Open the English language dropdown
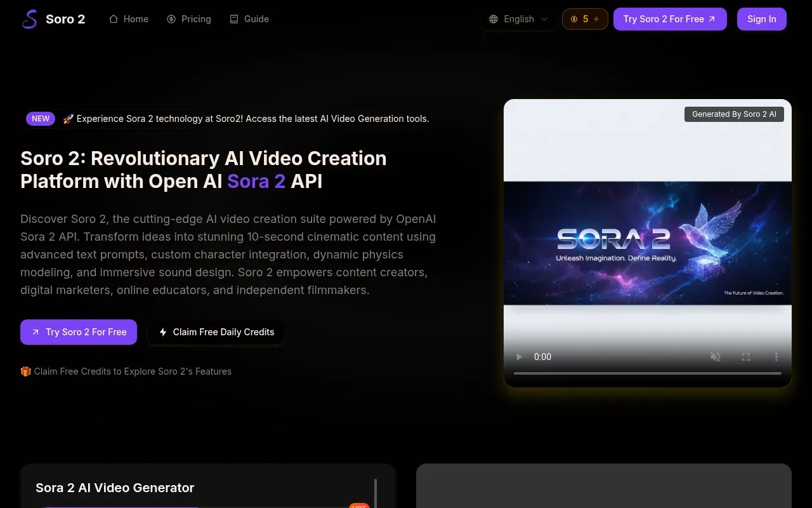 coord(518,19)
